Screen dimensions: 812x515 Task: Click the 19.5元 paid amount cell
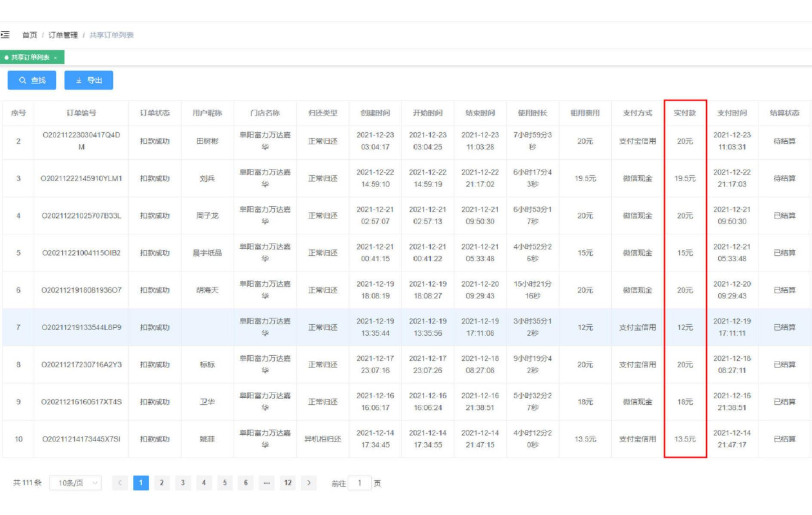685,179
